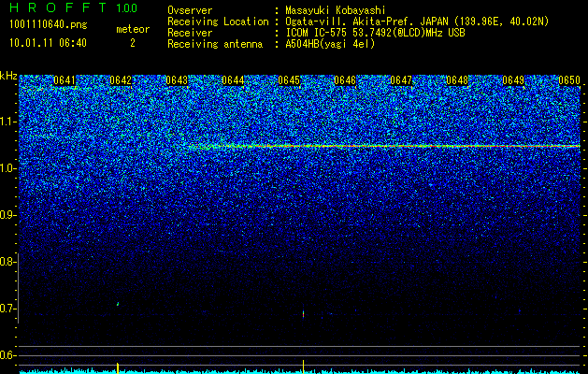The width and height of the screenshot is (588, 374).
Task: Click the yellow detection spike below 0642
Action: (x=118, y=367)
